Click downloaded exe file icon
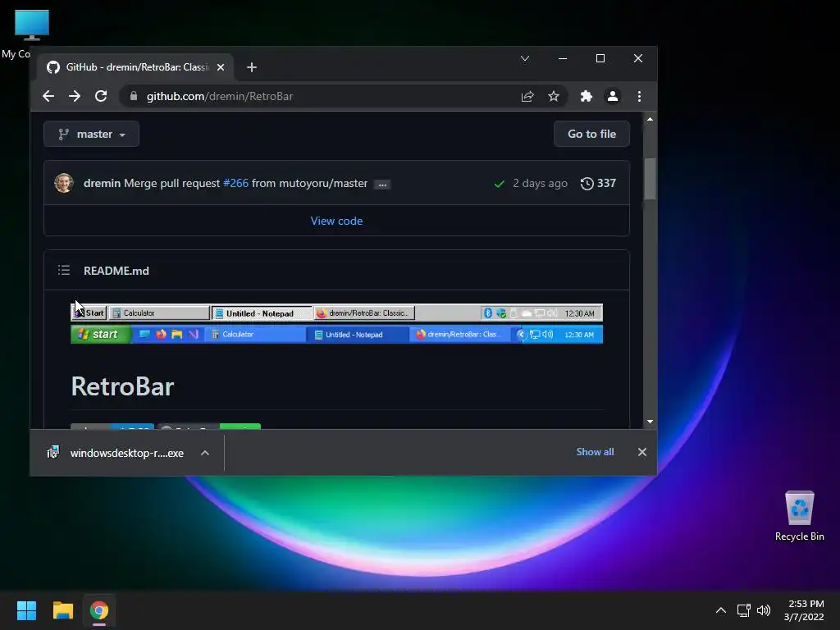 click(53, 453)
